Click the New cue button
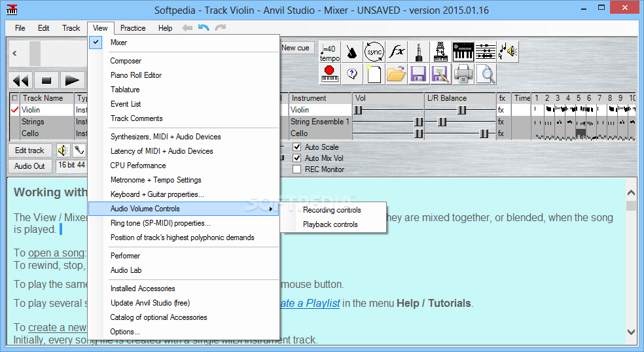 pos(296,48)
